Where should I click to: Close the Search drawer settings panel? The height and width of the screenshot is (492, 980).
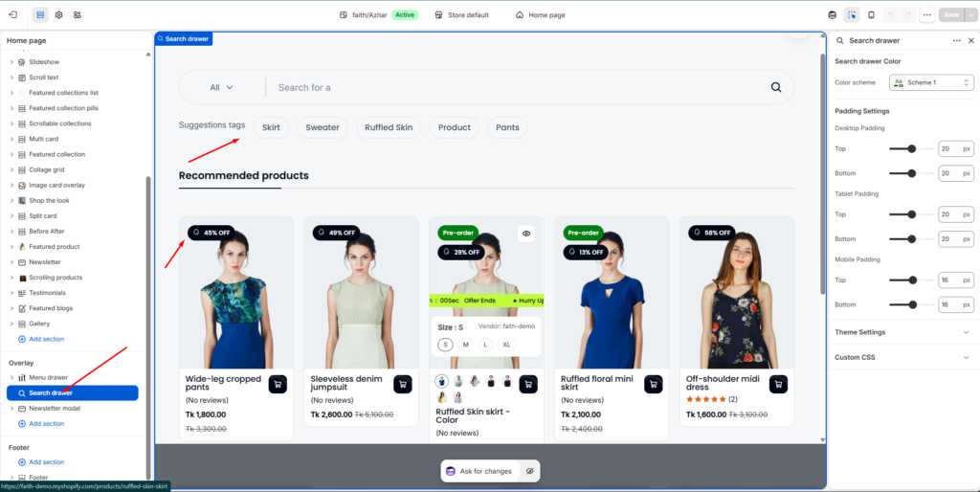970,40
